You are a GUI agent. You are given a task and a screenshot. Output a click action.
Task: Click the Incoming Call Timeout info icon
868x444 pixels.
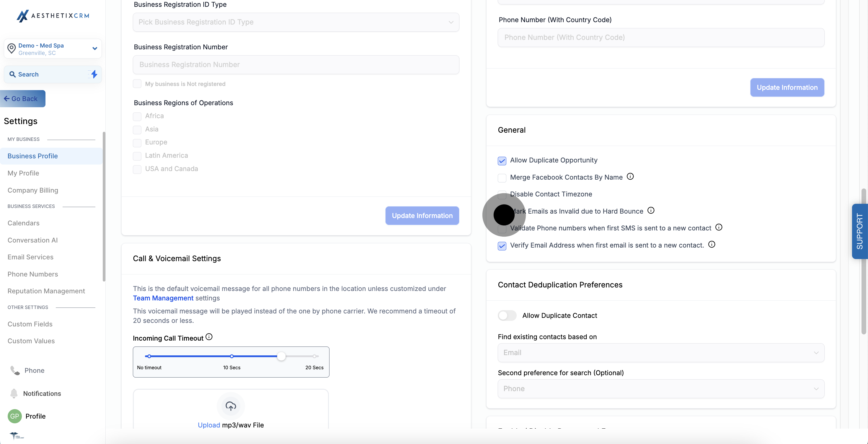coord(209,337)
